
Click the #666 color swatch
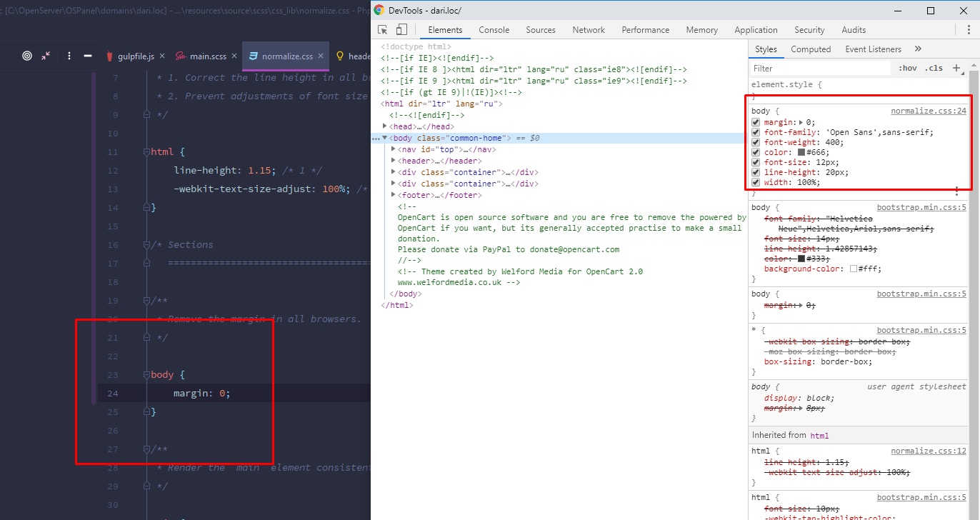pos(801,152)
